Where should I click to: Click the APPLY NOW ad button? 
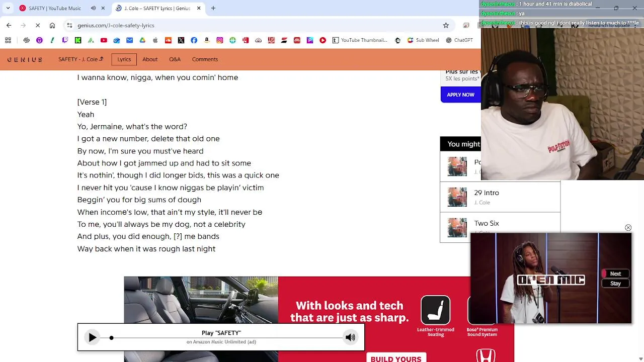click(x=460, y=95)
